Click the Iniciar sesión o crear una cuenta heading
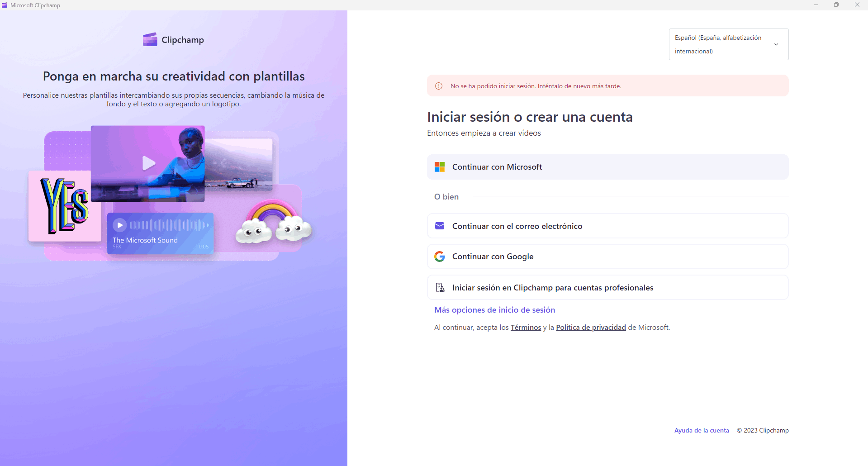Screen dimensions: 868x466 (530, 117)
